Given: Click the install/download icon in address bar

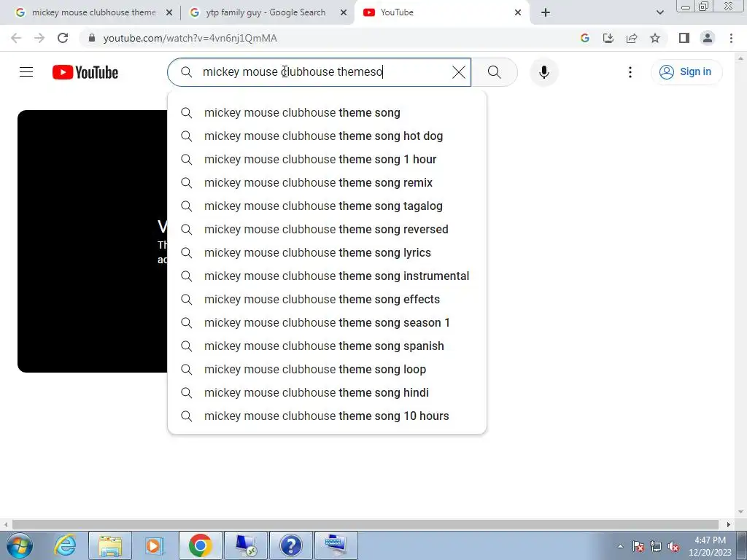Looking at the screenshot, I should pyautogui.click(x=608, y=38).
